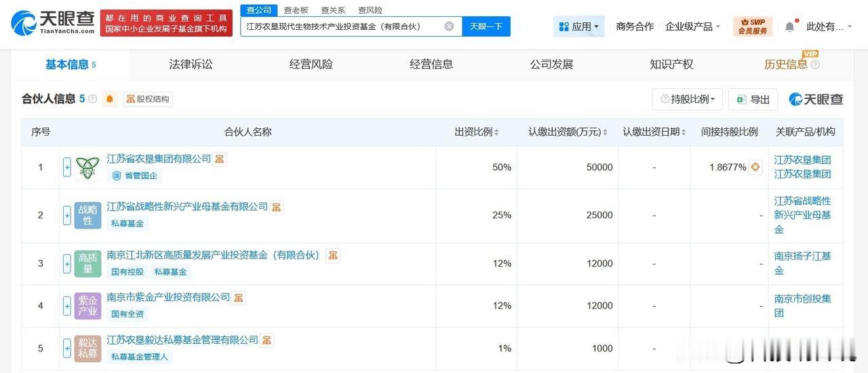Sort the table by 出资比例 column
The image size is (868, 373).
(477, 132)
